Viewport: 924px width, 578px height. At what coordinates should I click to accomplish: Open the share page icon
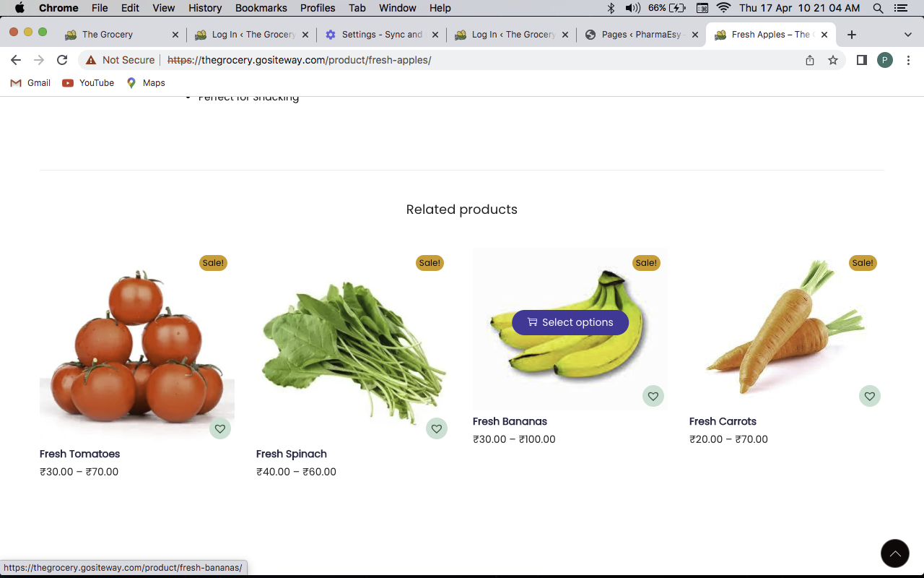810,60
